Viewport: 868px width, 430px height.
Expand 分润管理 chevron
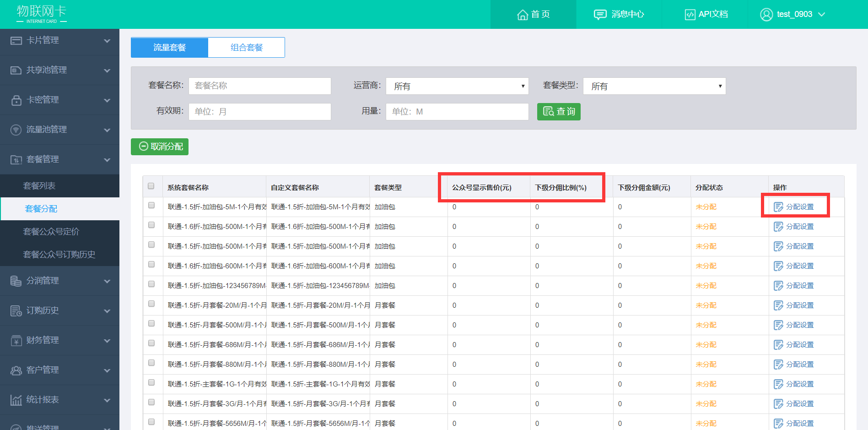[x=107, y=281]
